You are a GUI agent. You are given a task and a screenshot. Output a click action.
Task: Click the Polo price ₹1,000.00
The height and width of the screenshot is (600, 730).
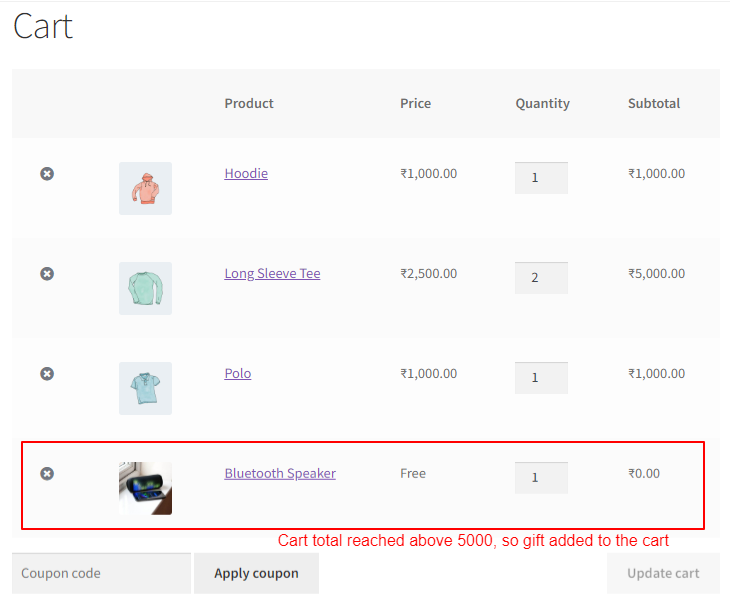pyautogui.click(x=429, y=374)
